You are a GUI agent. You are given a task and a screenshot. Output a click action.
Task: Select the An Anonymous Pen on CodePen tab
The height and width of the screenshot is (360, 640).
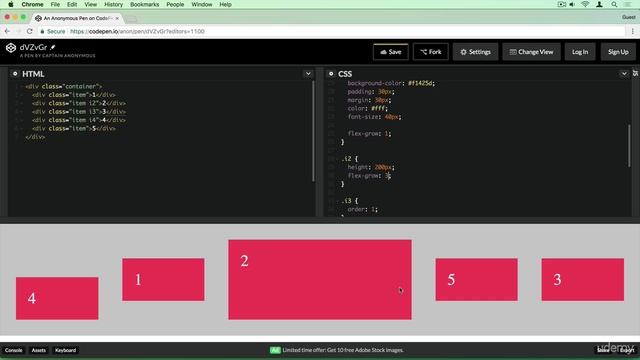(x=77, y=18)
